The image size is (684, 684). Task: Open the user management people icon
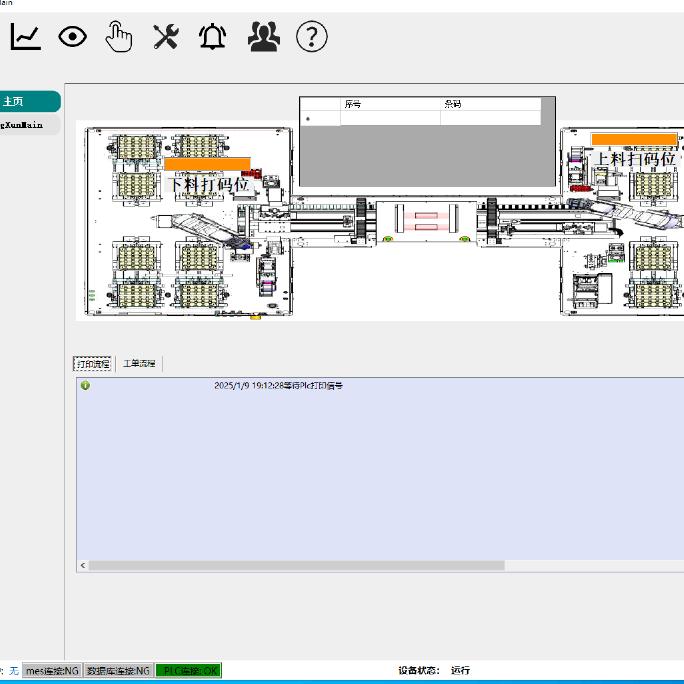tap(264, 37)
